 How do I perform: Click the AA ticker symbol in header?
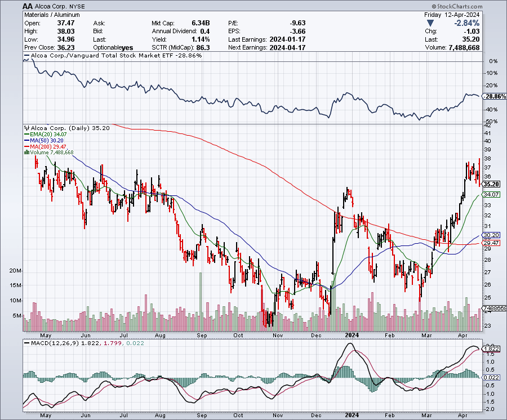click(x=28, y=6)
